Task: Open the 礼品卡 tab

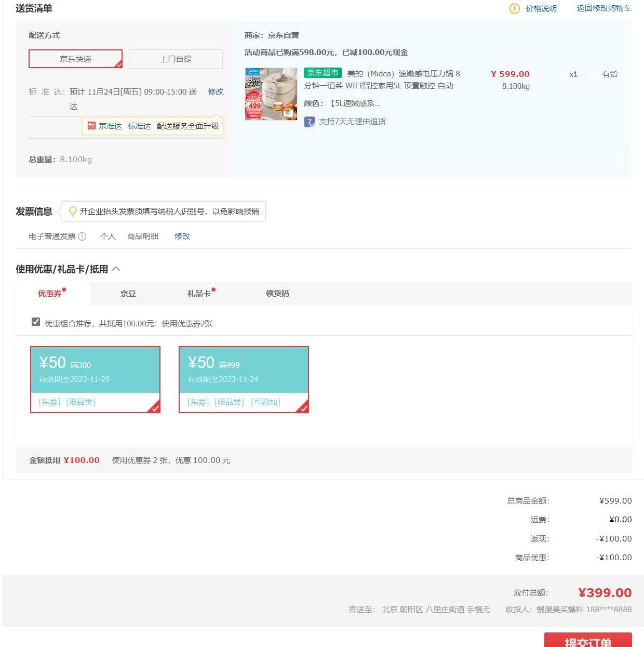Action: click(199, 294)
